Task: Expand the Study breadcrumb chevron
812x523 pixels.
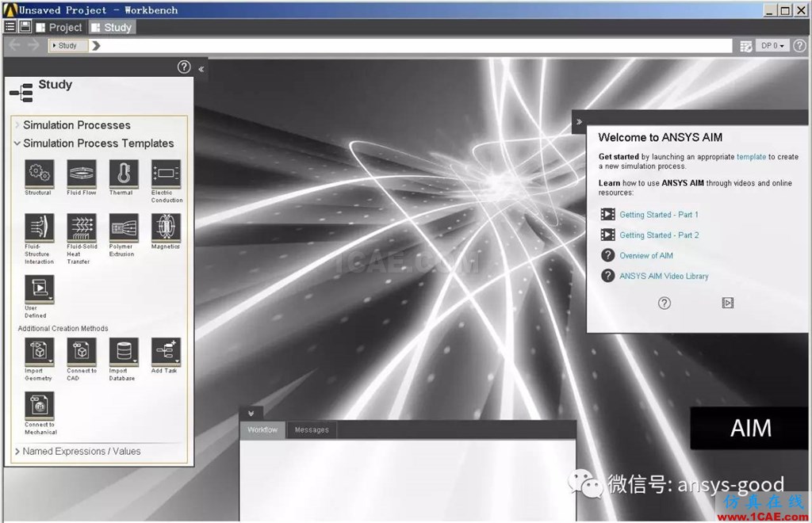Action: click(x=96, y=45)
